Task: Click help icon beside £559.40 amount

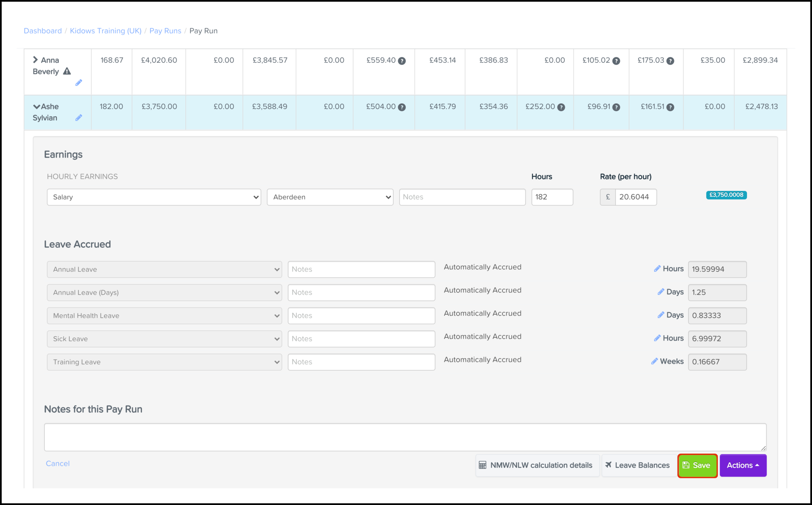Action: [x=402, y=61]
